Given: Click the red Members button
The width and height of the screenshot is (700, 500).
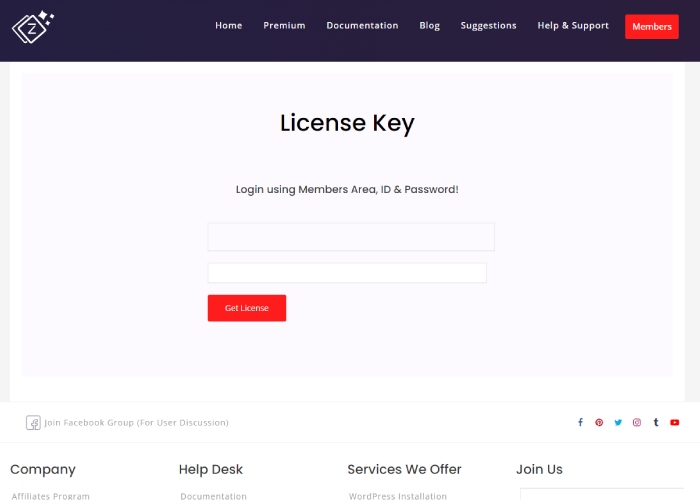Looking at the screenshot, I should [651, 27].
